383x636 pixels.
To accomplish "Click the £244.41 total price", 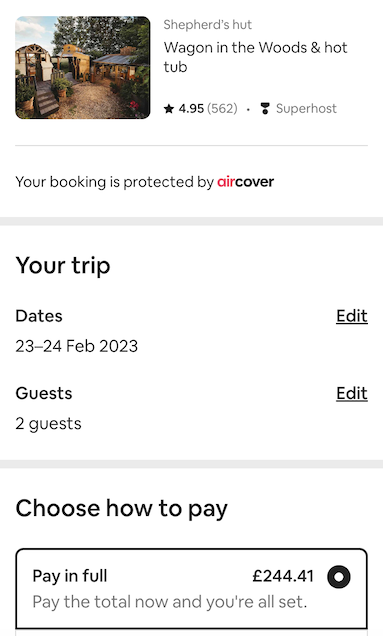I will tap(283, 576).
